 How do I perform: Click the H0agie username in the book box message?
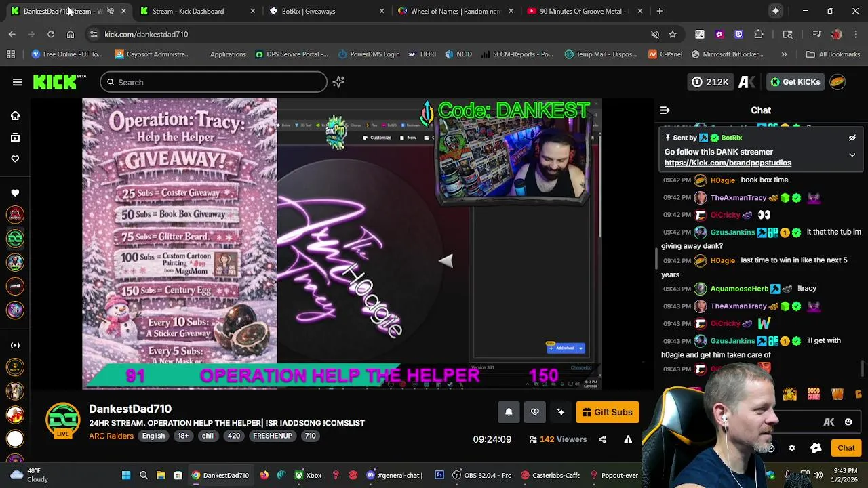[722, 180]
